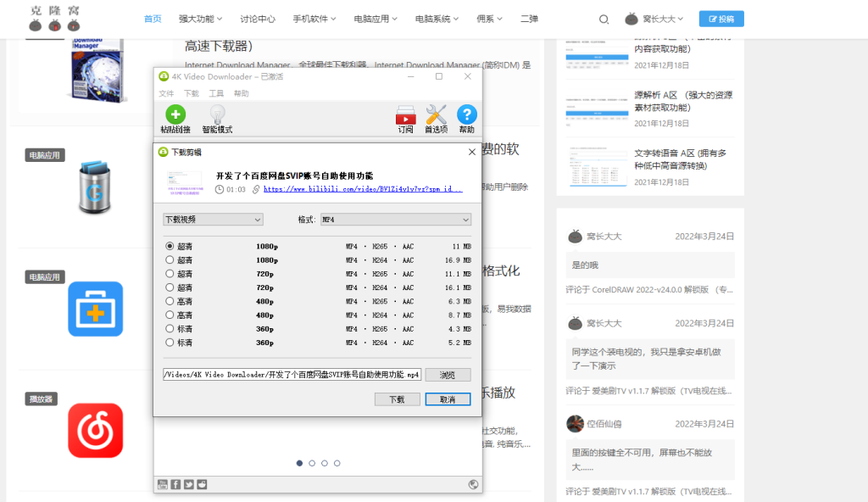Click the green Paste Link plus icon
This screenshot has height=502, width=868.
(175, 114)
